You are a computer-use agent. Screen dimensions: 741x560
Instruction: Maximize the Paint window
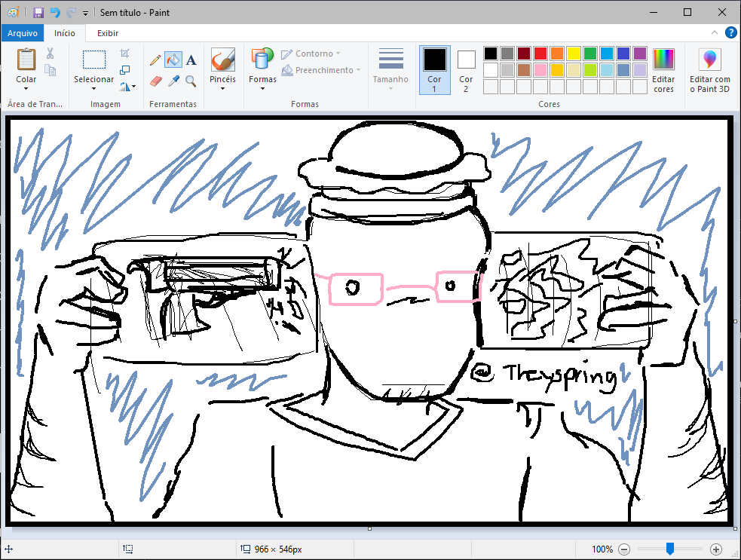point(687,12)
